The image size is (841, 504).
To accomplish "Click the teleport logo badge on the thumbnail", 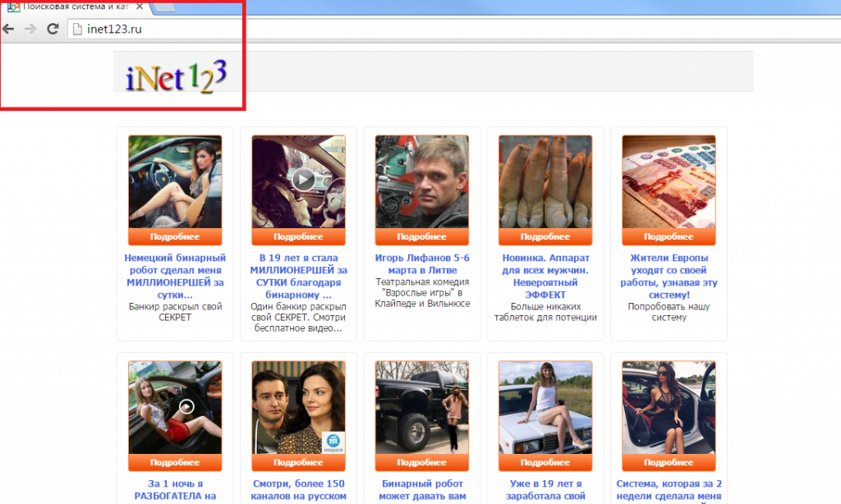I will click(x=333, y=443).
